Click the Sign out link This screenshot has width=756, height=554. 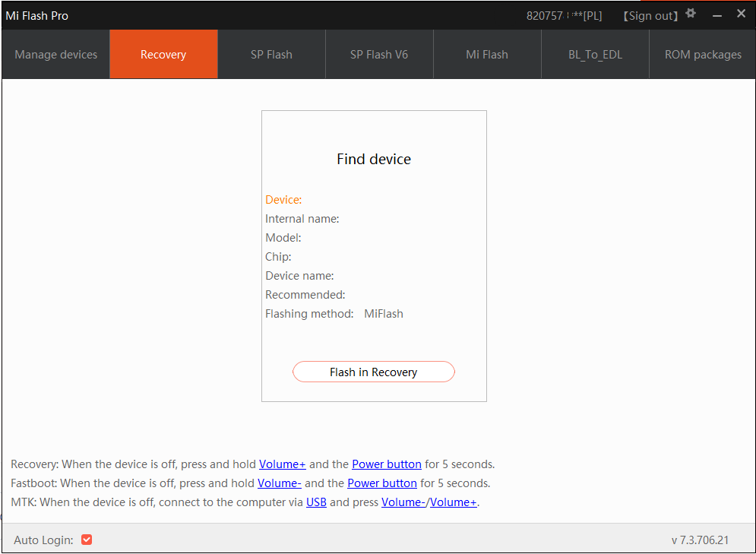pos(650,16)
